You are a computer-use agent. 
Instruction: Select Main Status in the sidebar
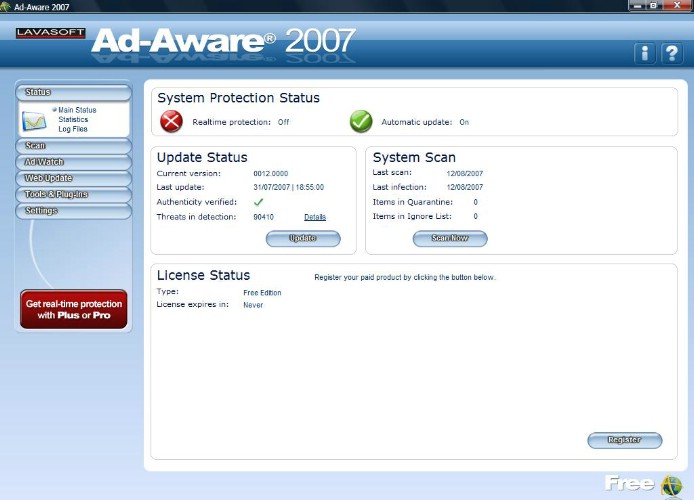(x=77, y=110)
